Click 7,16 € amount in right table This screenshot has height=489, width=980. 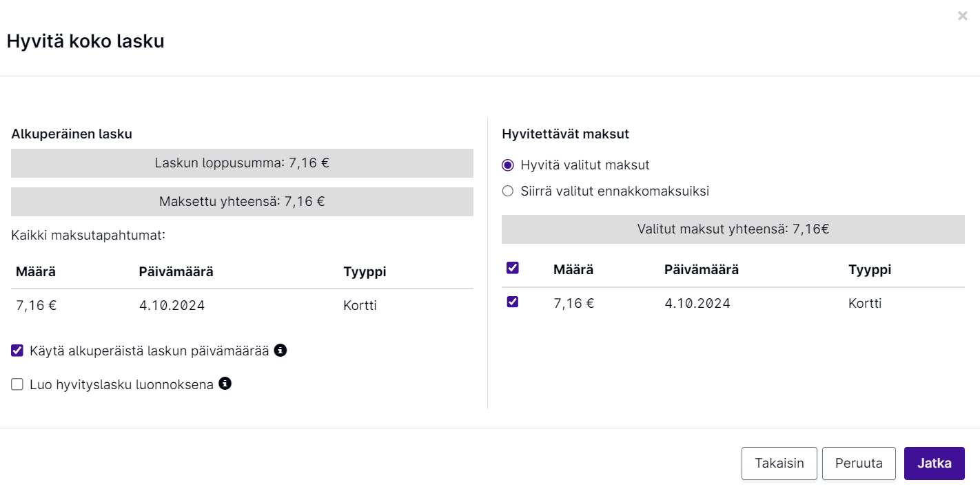(574, 304)
